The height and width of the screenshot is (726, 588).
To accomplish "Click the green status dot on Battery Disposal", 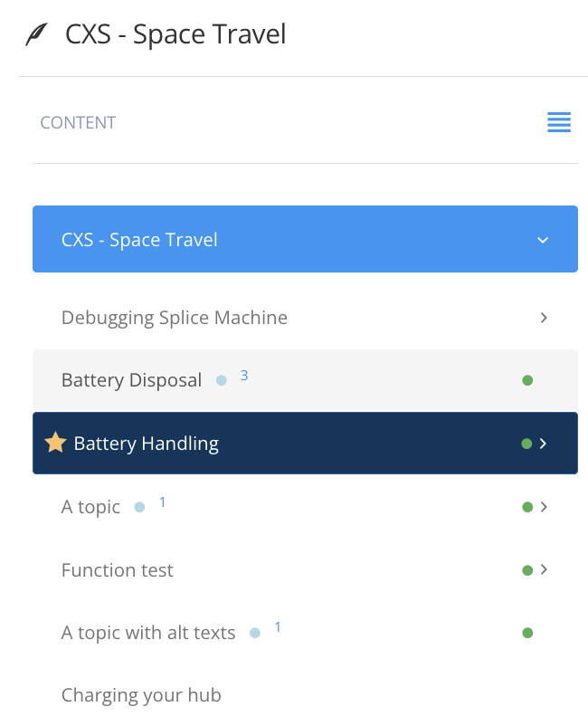I will (527, 381).
